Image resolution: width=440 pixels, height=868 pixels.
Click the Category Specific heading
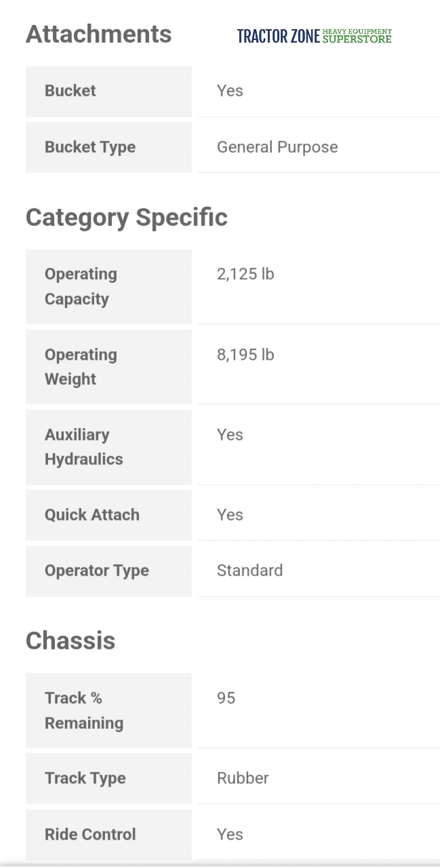point(126,217)
